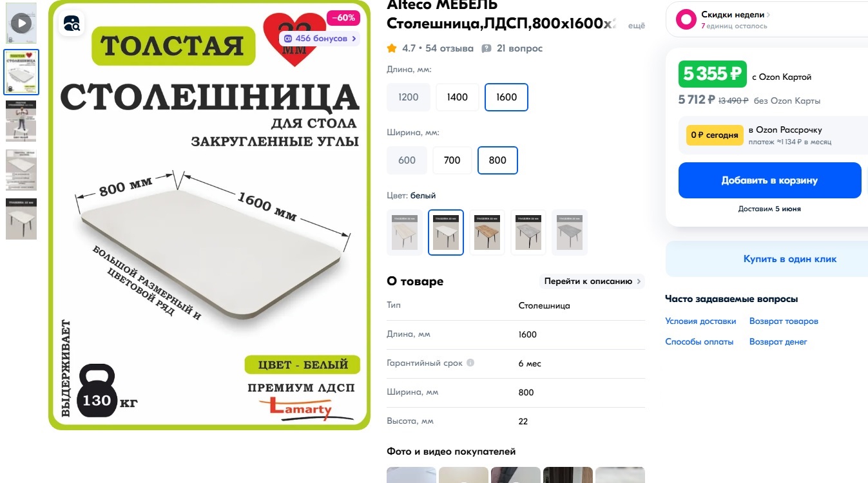
Task: Open Условия доставки link
Action: tap(700, 321)
